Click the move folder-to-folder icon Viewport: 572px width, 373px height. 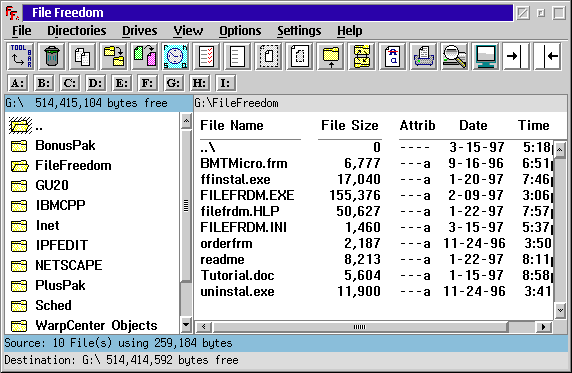pos(113,56)
